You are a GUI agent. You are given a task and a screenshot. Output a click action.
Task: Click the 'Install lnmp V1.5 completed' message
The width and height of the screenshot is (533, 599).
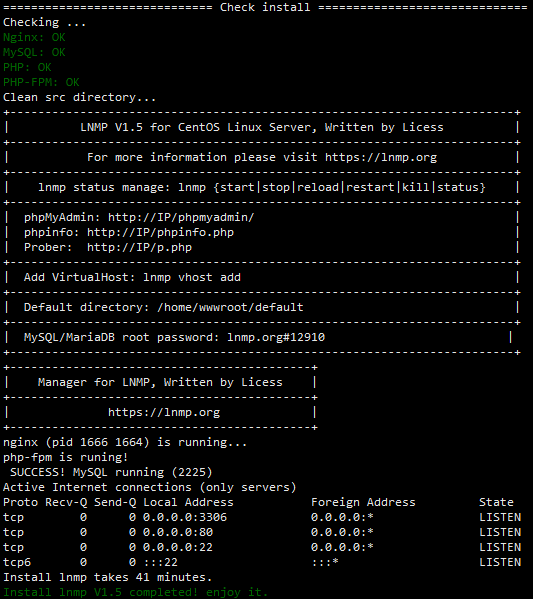coord(136,592)
